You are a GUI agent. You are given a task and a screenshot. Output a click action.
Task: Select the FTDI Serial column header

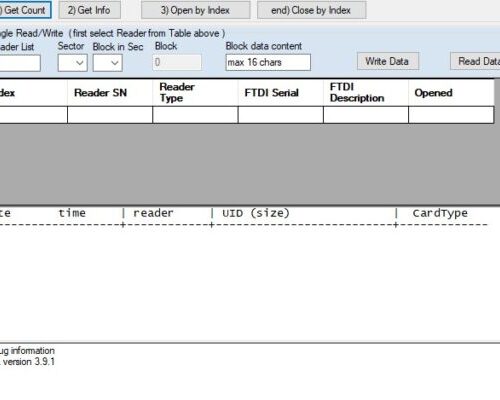pyautogui.click(x=281, y=93)
